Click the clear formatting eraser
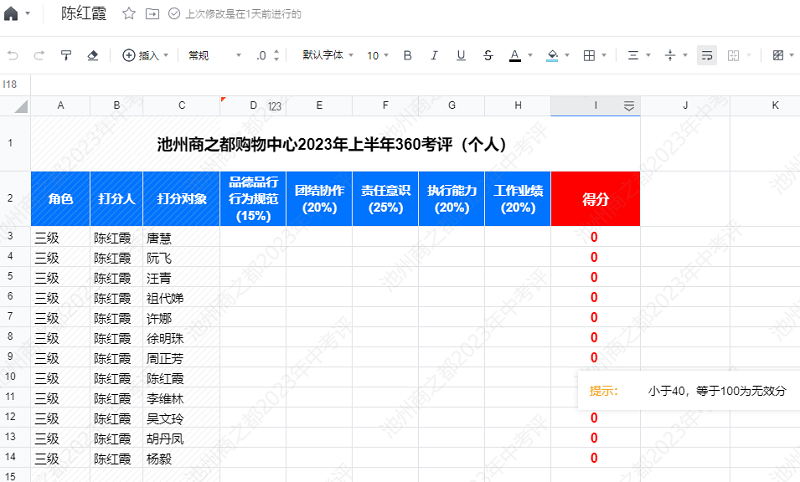The image size is (800, 482). (x=93, y=56)
